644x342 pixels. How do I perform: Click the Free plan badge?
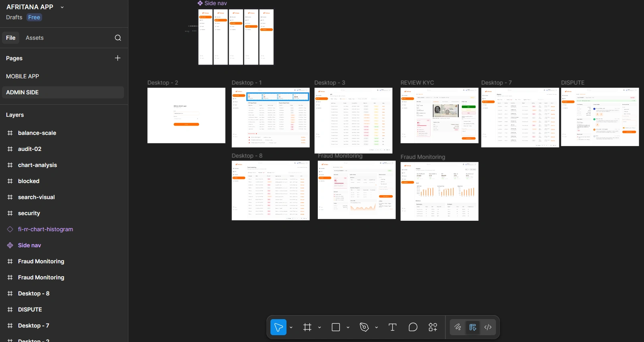34,17
